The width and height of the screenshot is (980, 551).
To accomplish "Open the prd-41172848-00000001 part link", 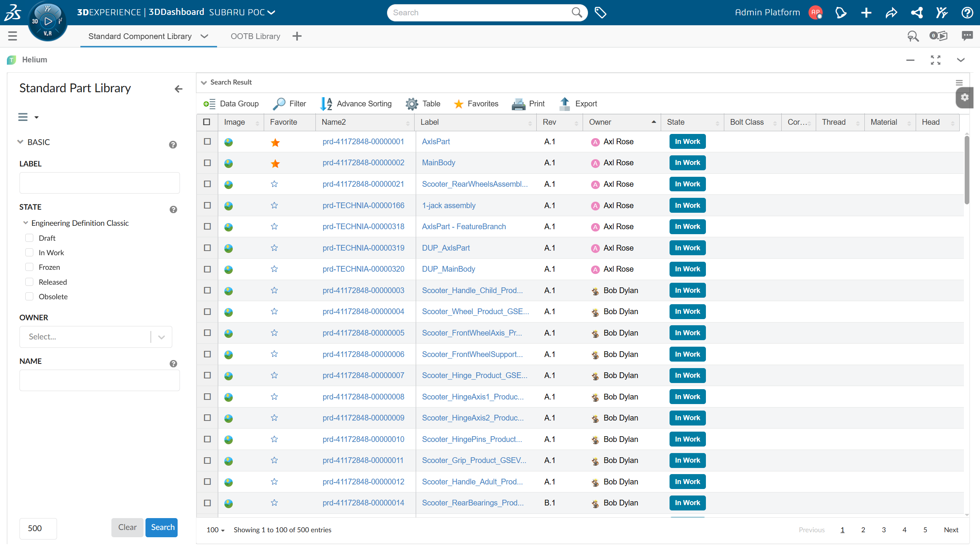I will click(363, 141).
